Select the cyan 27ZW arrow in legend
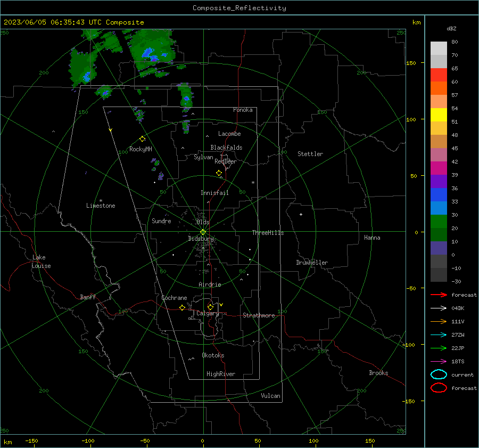 point(439,335)
